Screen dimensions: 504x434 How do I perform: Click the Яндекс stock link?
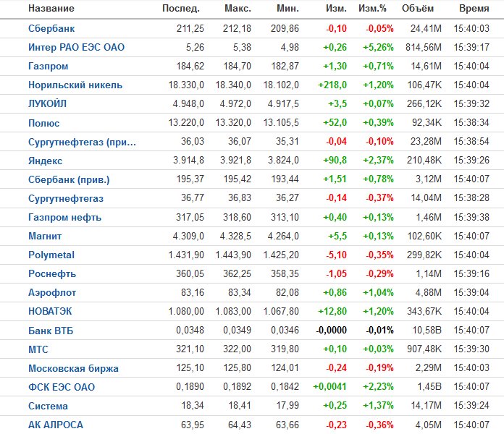[x=46, y=160]
